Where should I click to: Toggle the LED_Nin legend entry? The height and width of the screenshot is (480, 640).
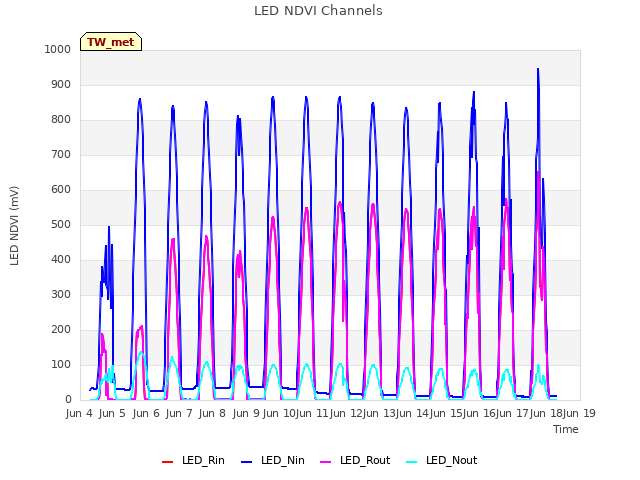tap(273, 460)
